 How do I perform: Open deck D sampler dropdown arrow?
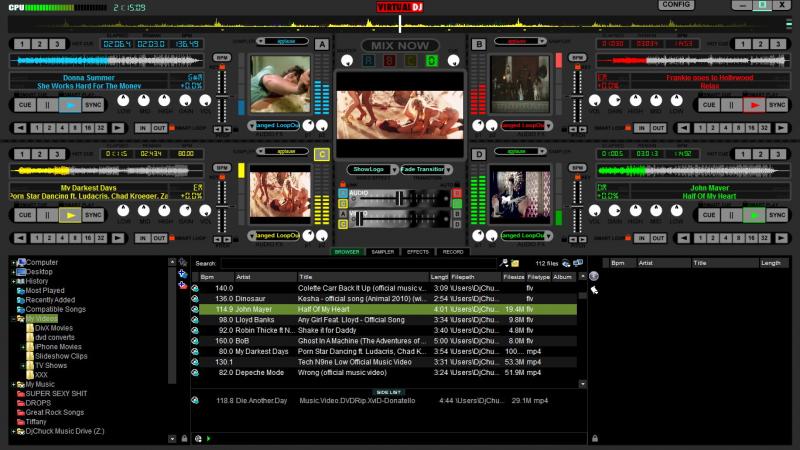tap(542, 152)
